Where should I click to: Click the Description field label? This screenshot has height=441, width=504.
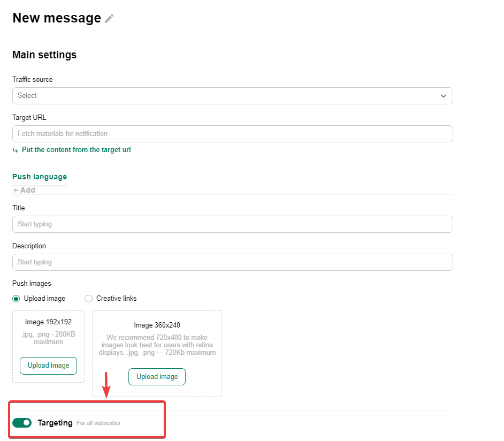pyautogui.click(x=29, y=246)
